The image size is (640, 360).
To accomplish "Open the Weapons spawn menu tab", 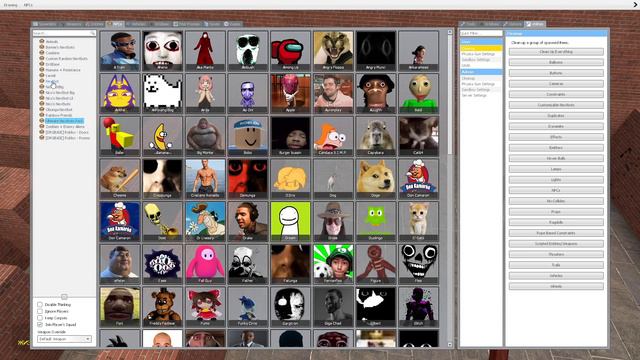I will [x=71, y=24].
